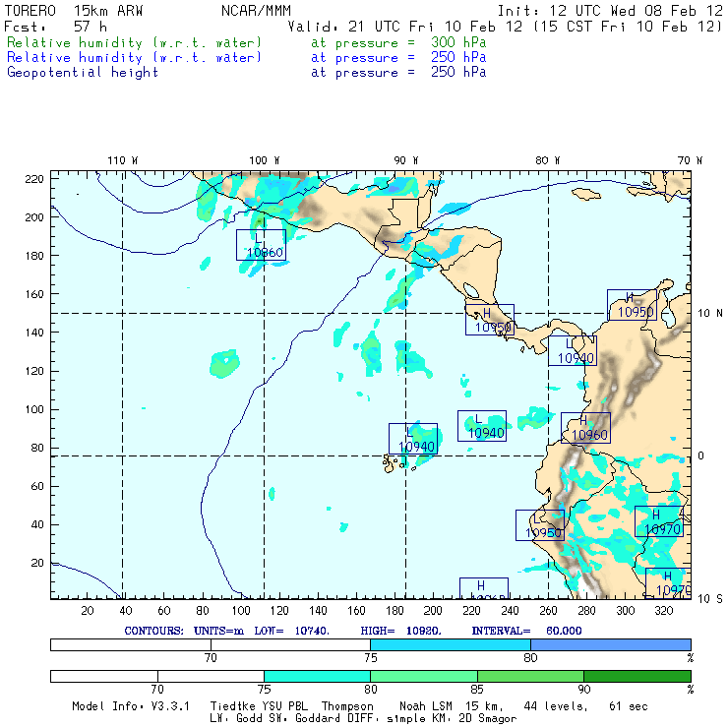Click the 'H 10960' high label box
The height and width of the screenshot is (728, 728).
click(x=585, y=428)
